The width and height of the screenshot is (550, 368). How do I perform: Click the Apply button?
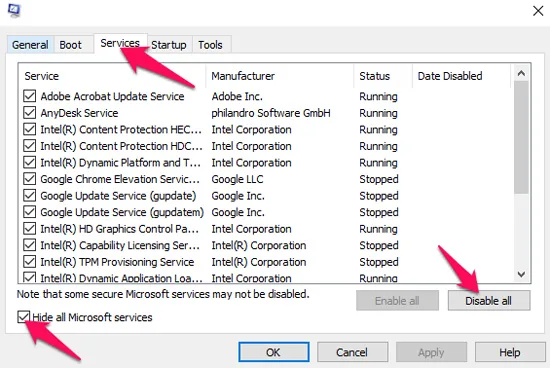(x=431, y=352)
